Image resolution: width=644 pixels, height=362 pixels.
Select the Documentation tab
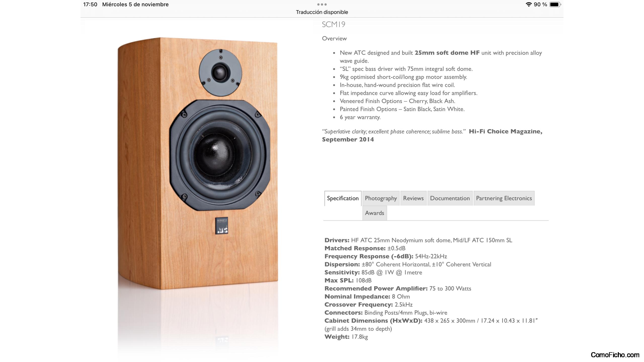[450, 198]
